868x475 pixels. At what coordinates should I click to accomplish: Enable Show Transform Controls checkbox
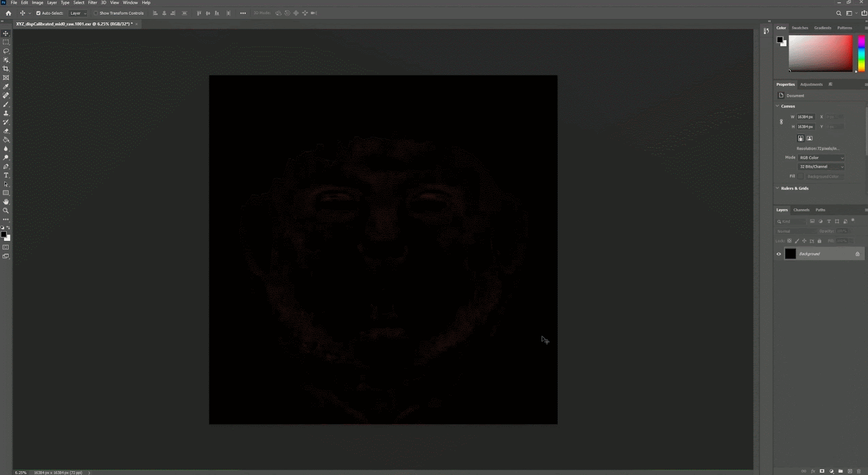click(x=95, y=13)
